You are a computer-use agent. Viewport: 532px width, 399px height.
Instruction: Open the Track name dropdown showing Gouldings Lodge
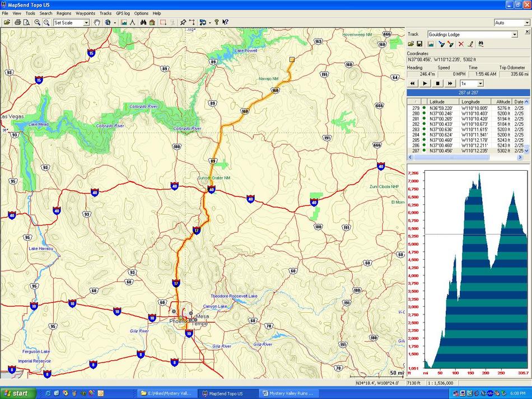coord(514,35)
